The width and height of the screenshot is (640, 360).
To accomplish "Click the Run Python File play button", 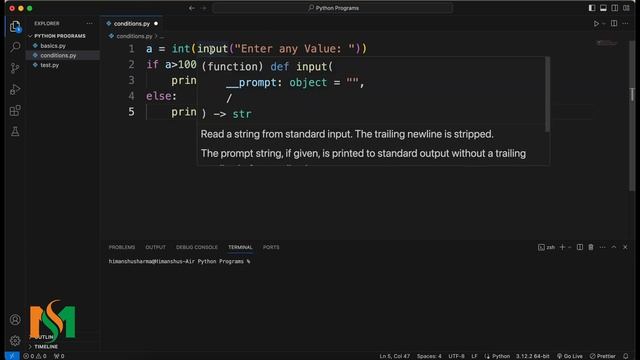I will (596, 24).
